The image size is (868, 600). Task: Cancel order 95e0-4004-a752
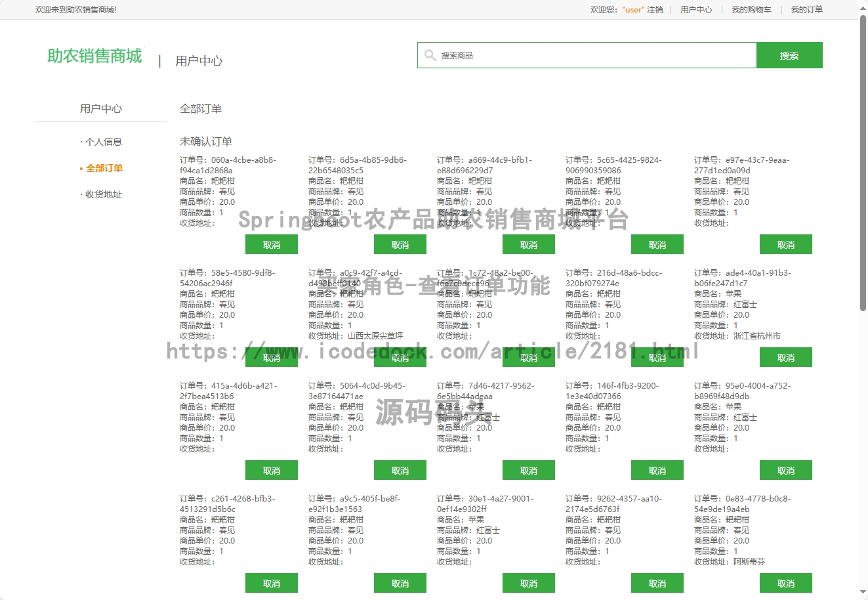pos(786,471)
